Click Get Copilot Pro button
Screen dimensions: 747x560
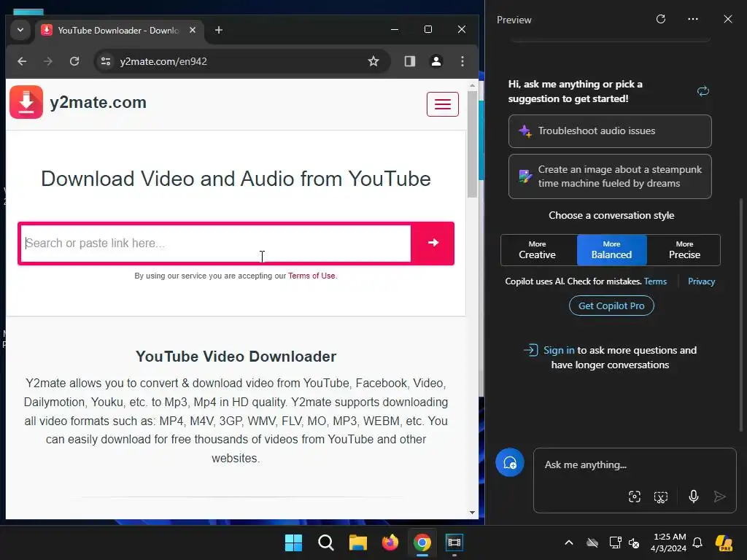tap(611, 306)
